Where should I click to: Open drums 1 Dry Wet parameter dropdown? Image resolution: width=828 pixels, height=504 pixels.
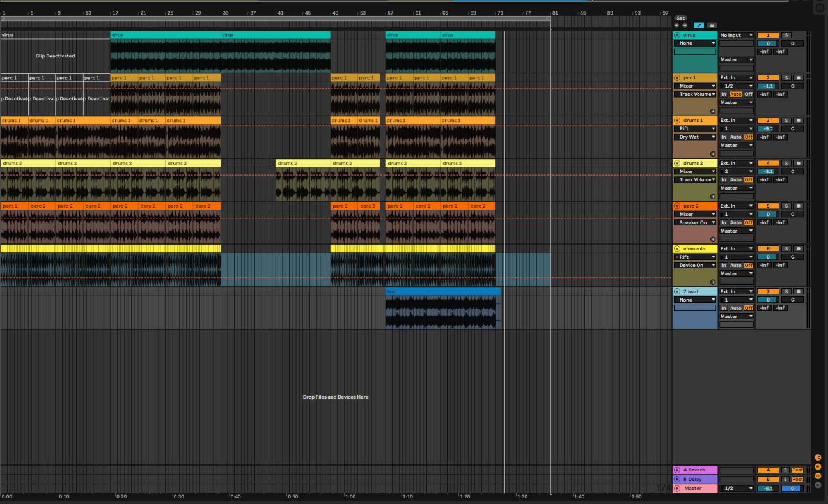695,137
